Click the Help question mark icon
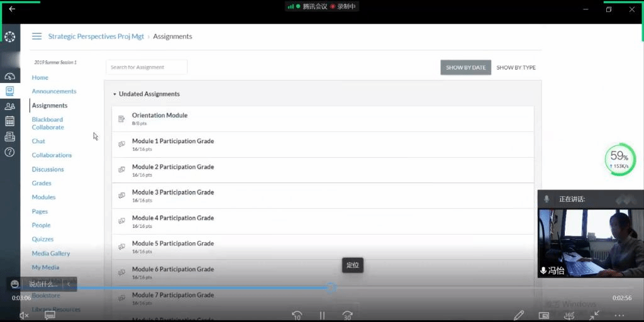 tap(9, 152)
